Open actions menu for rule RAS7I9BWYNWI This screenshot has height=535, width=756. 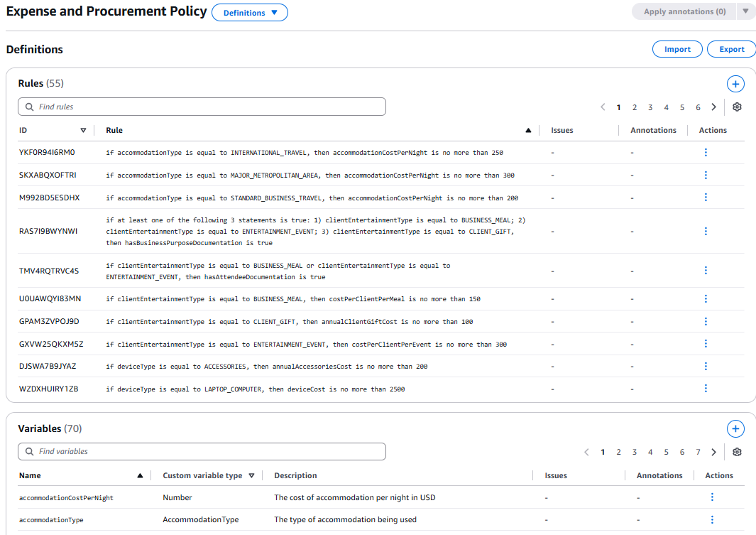(706, 231)
